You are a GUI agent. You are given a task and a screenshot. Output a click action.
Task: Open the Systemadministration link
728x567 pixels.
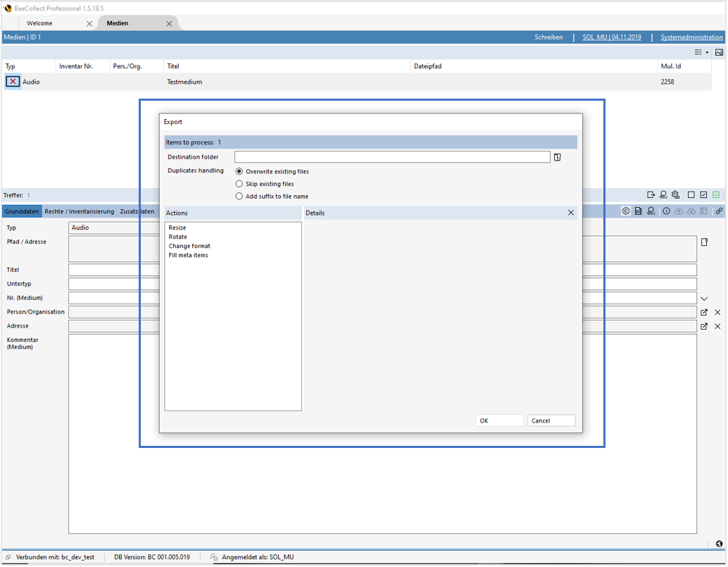pos(691,37)
